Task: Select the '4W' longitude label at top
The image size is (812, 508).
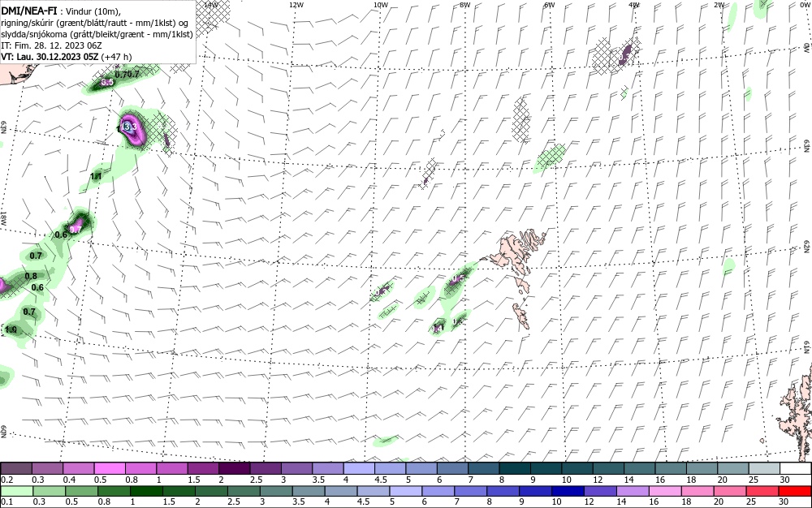Action: (x=634, y=5)
